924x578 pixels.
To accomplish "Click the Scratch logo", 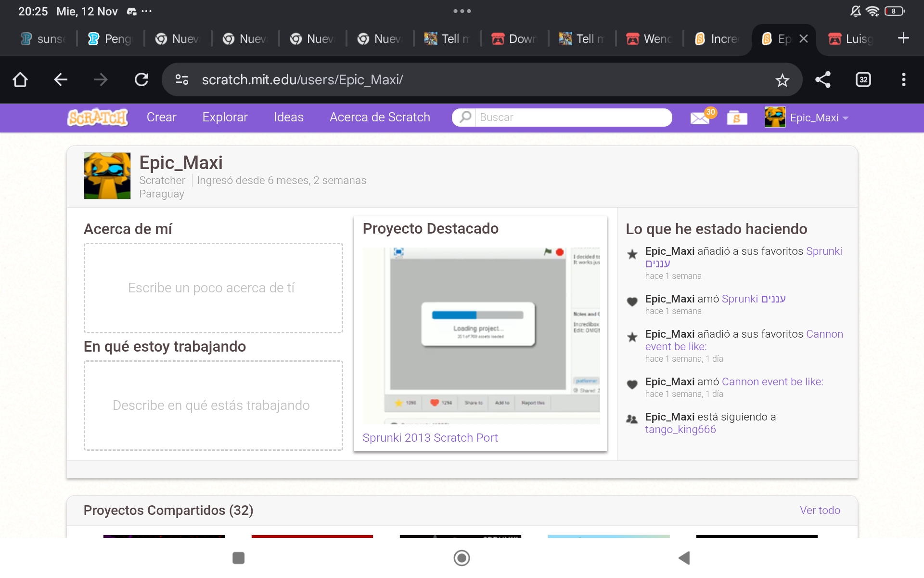I will 98,118.
